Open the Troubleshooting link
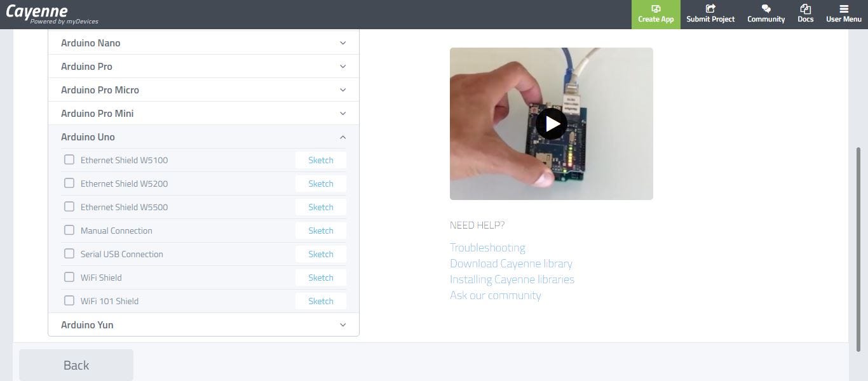 coord(487,247)
